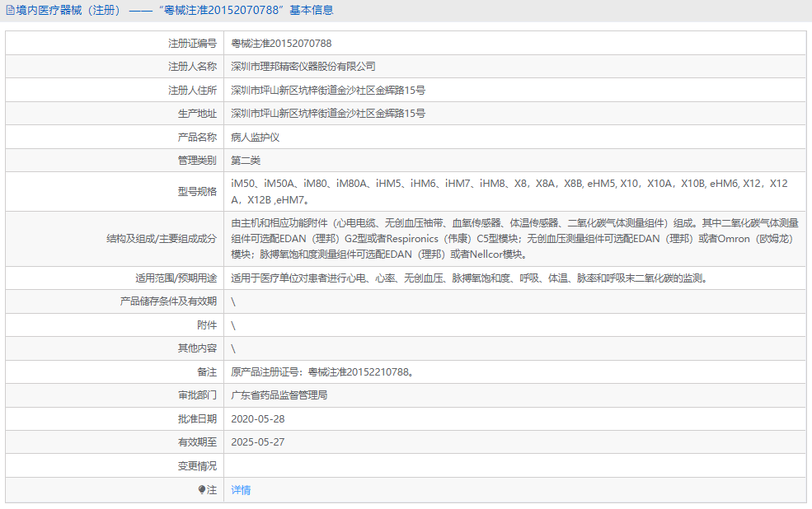
Task: Click the expiry date 2025-05-27
Action: coord(257,442)
